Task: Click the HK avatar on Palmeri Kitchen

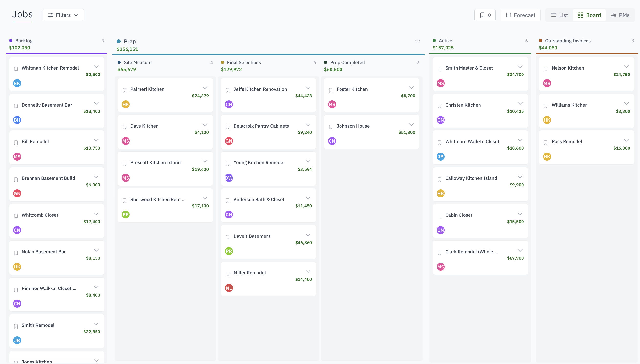Action: pyautogui.click(x=126, y=105)
